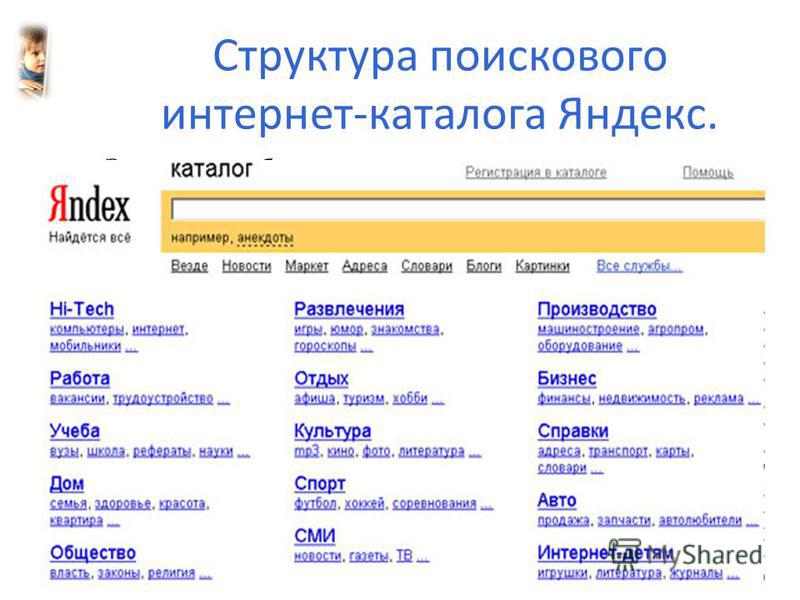Open the газеты subcategory
Screen dimensions: 800x600
coord(369,556)
